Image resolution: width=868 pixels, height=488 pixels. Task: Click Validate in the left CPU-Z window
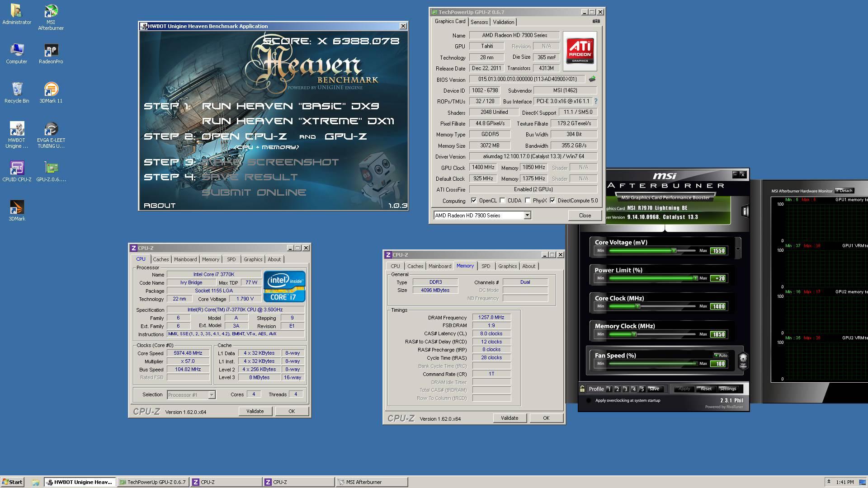pos(255,411)
